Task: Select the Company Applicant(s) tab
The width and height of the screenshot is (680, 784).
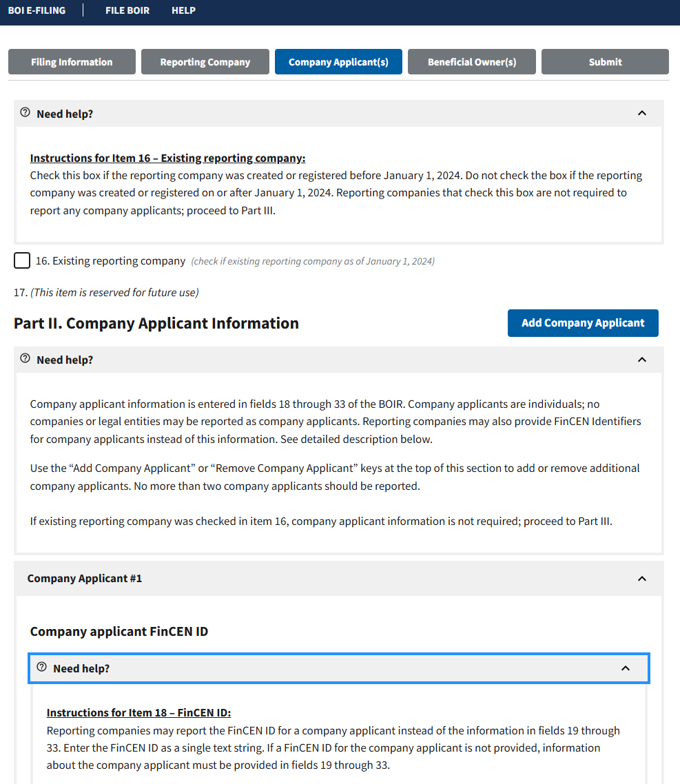Action: point(338,62)
